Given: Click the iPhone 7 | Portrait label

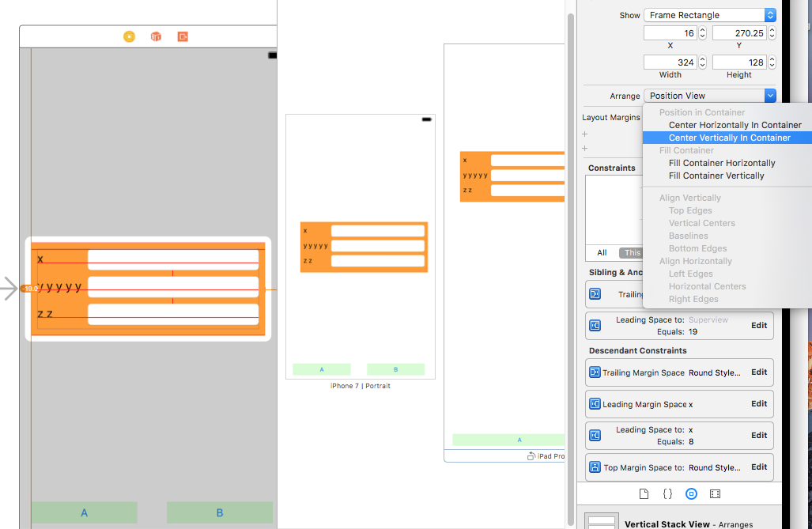Looking at the screenshot, I should tap(361, 386).
